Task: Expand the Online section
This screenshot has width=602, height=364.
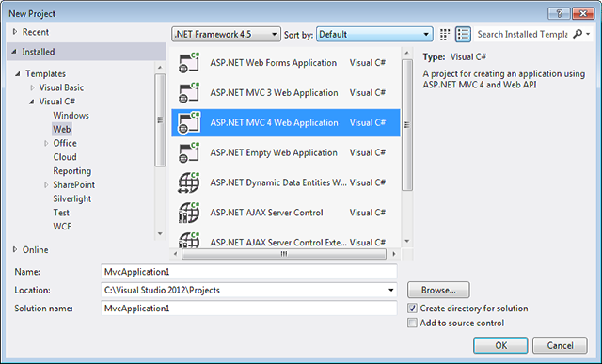Action: click(15, 249)
